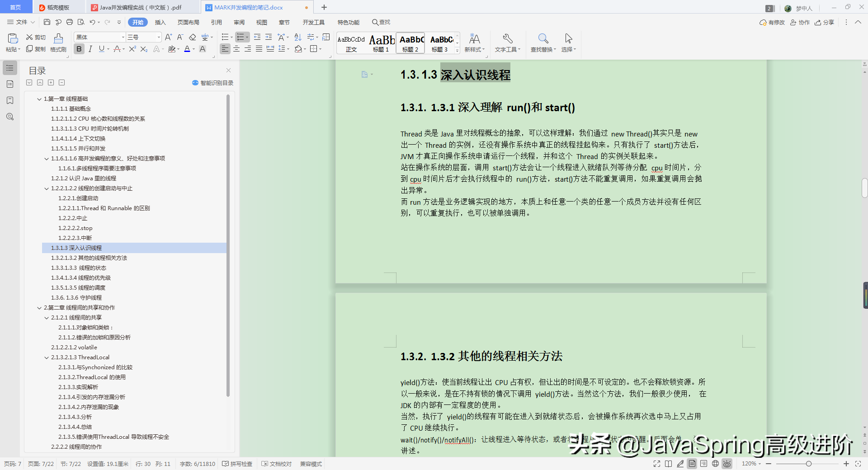Click 智能识别目录 link
This screenshot has width=868, height=470.
click(213, 83)
